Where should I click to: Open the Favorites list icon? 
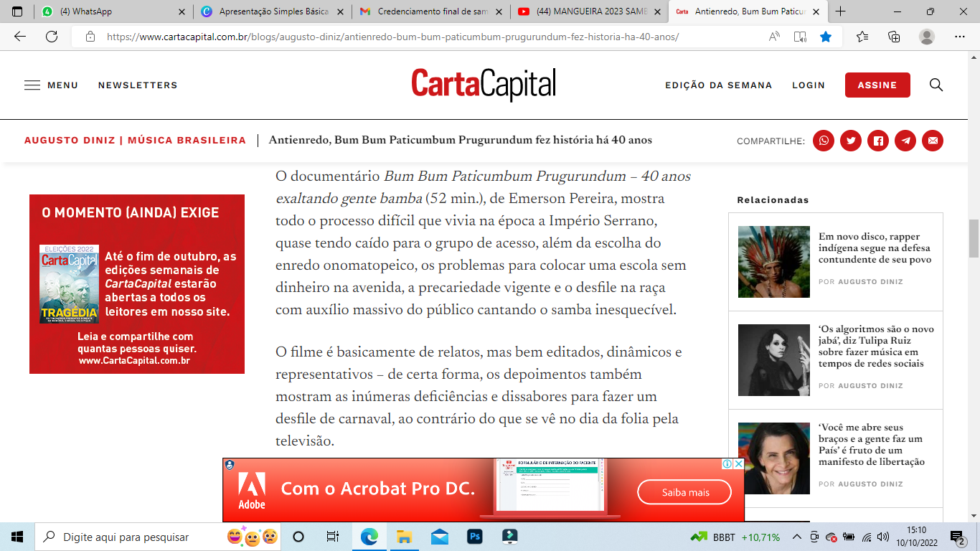(862, 37)
